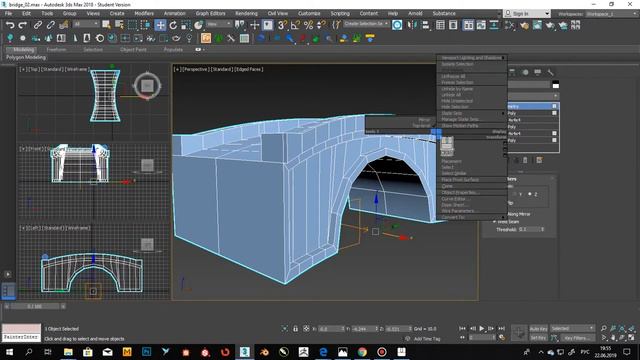640x360 pixels.
Task: Toggle Angle Snap on the toolbar
Action: (x=295, y=25)
